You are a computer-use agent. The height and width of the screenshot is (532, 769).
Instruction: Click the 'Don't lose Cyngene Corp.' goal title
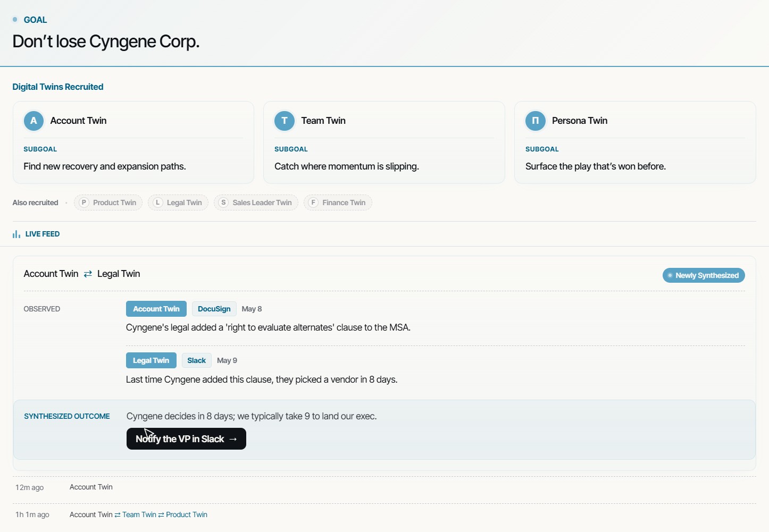[x=106, y=41]
